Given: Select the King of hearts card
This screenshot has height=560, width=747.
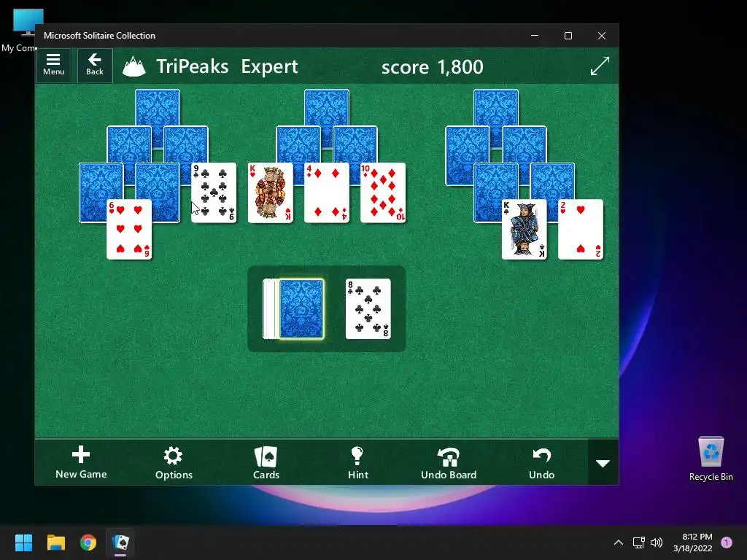Looking at the screenshot, I should 270,192.
